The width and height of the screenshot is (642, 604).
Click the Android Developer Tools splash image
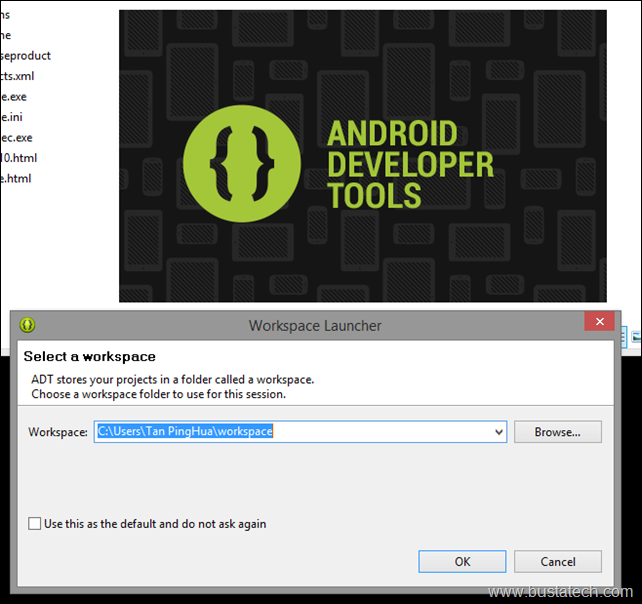click(x=363, y=156)
